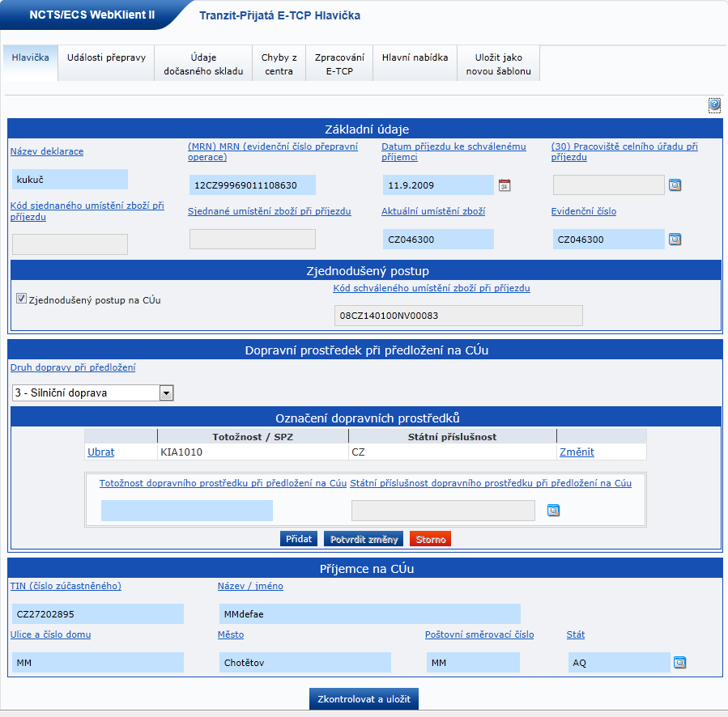Open the help icon at top right

[714, 104]
